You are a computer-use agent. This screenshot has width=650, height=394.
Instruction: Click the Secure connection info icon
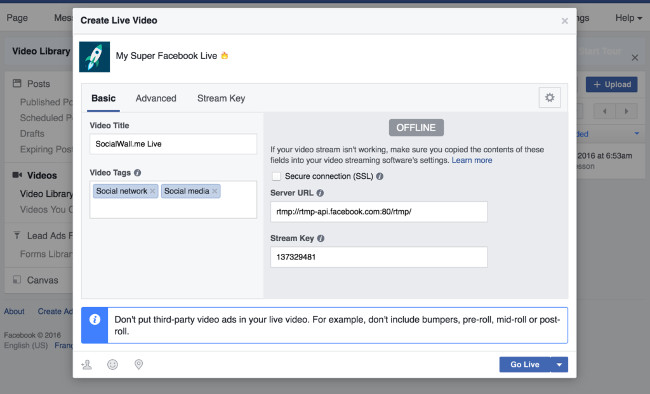pyautogui.click(x=379, y=176)
